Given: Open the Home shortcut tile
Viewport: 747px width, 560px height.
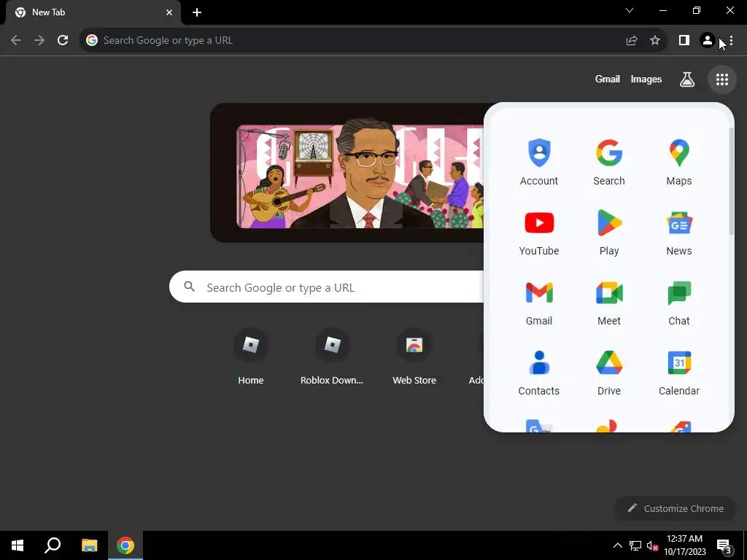Looking at the screenshot, I should coord(251,356).
